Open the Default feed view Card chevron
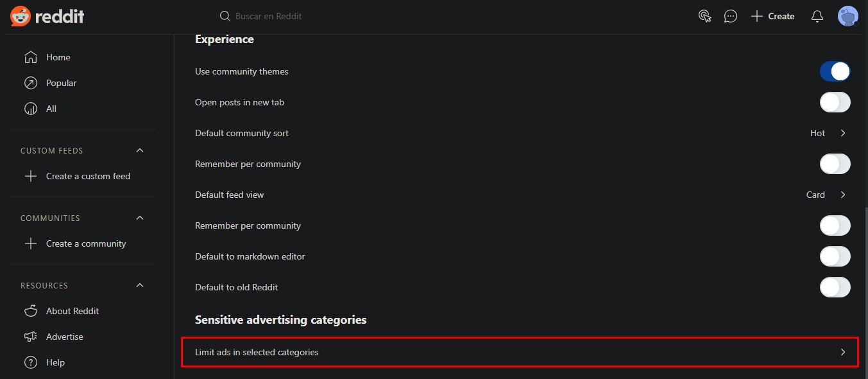Image resolution: width=868 pixels, height=379 pixels. click(843, 195)
